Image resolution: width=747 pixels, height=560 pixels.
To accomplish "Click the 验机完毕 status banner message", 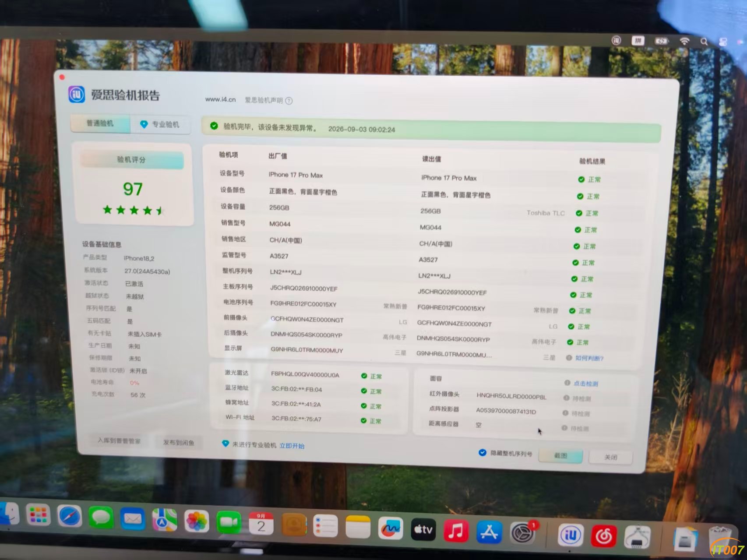I will (270, 127).
